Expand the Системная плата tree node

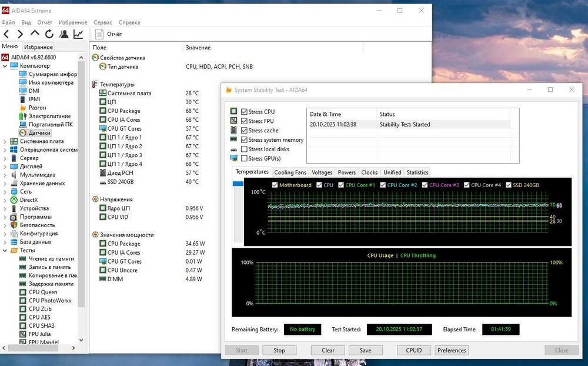[5, 142]
